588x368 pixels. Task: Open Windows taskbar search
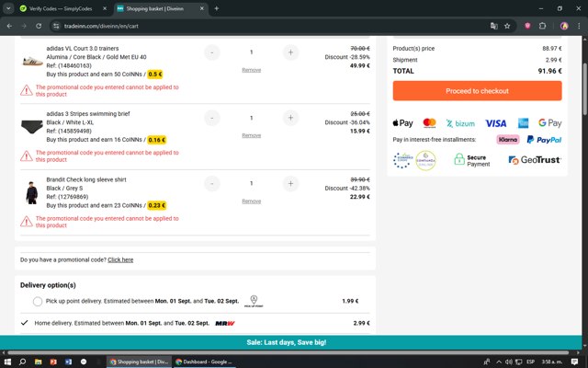point(22,362)
